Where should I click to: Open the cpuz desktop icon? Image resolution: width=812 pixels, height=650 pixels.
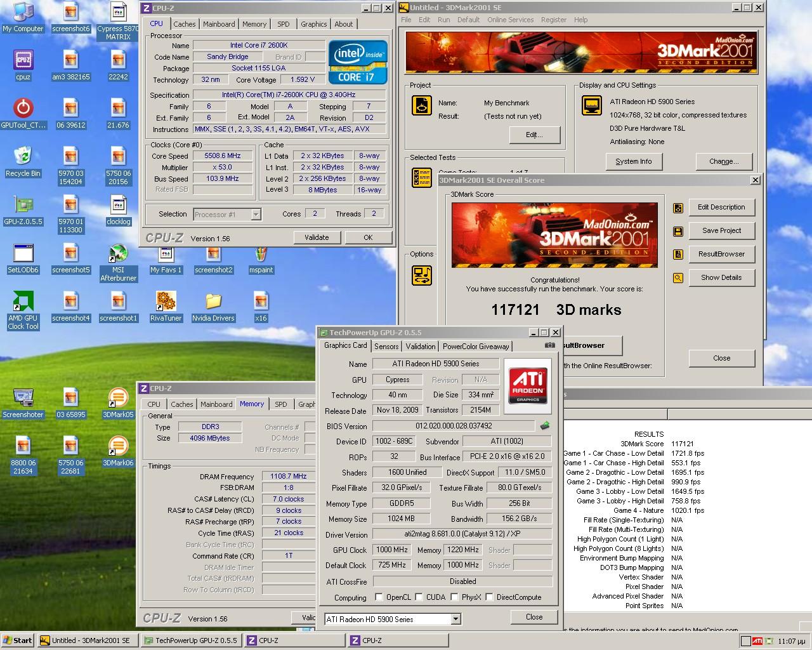click(x=23, y=65)
